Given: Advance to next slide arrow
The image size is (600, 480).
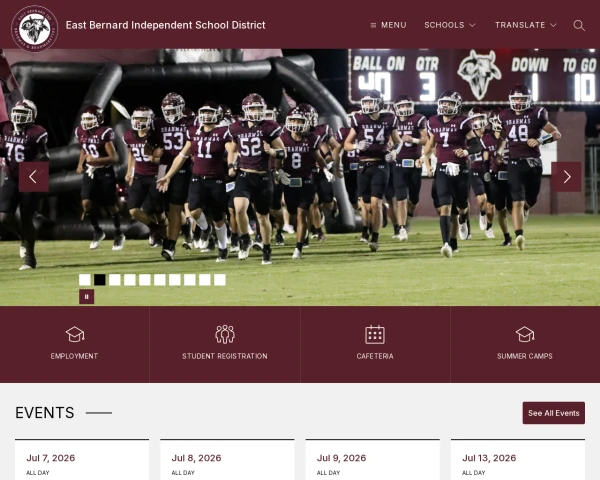Looking at the screenshot, I should pyautogui.click(x=566, y=176).
